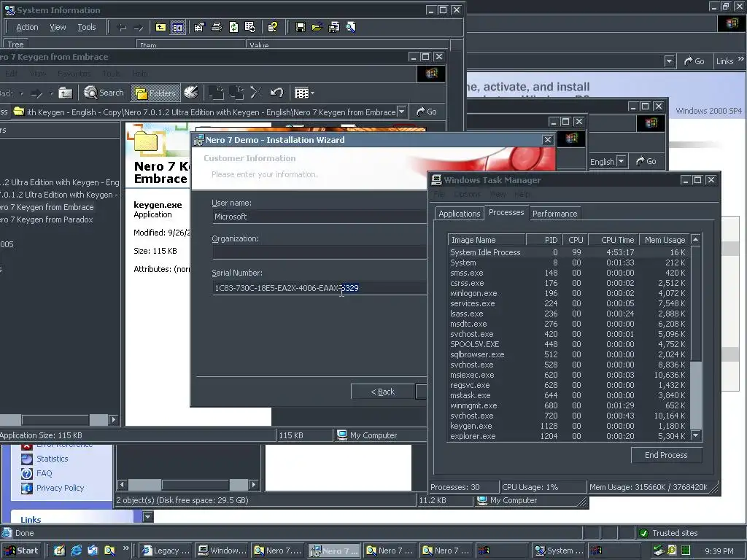The image size is (747, 560).
Task: Click Up One Level icon in System Information toolbar
Action: point(160,27)
